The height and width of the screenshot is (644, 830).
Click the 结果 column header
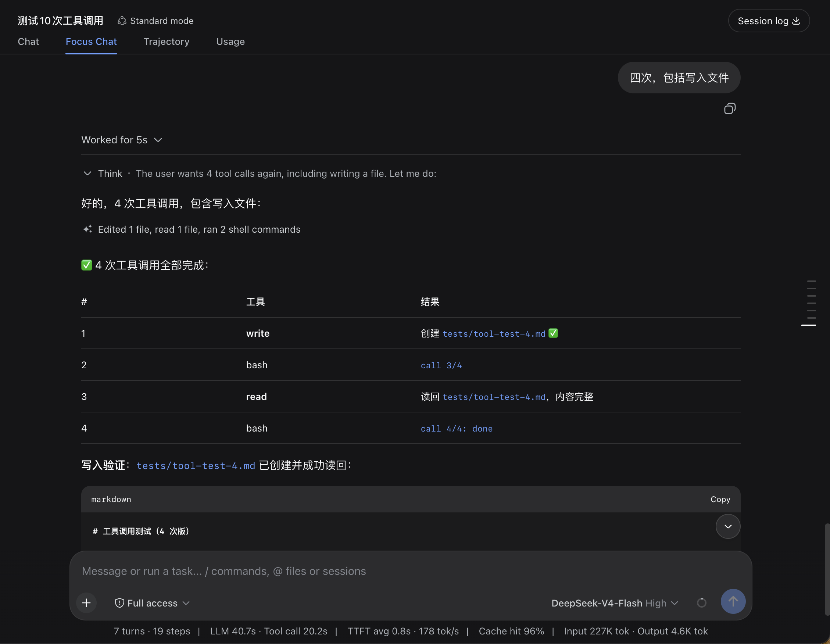click(430, 302)
